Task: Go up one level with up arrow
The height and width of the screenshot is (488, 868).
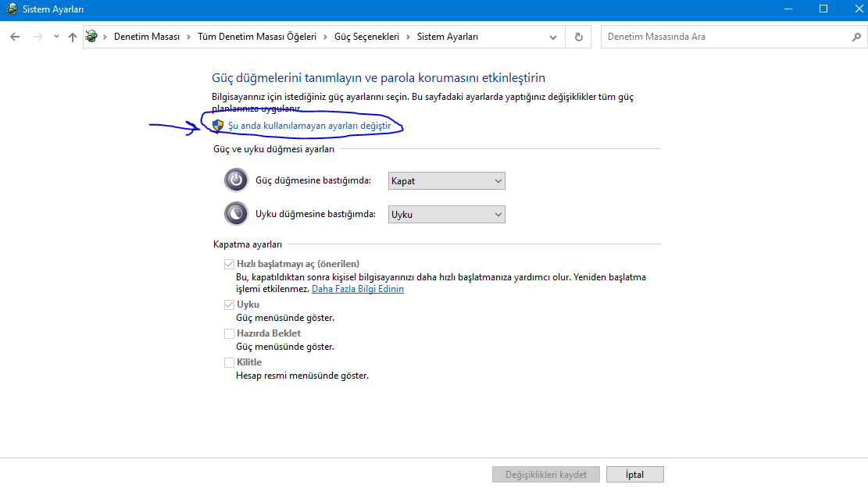Action: 73,37
